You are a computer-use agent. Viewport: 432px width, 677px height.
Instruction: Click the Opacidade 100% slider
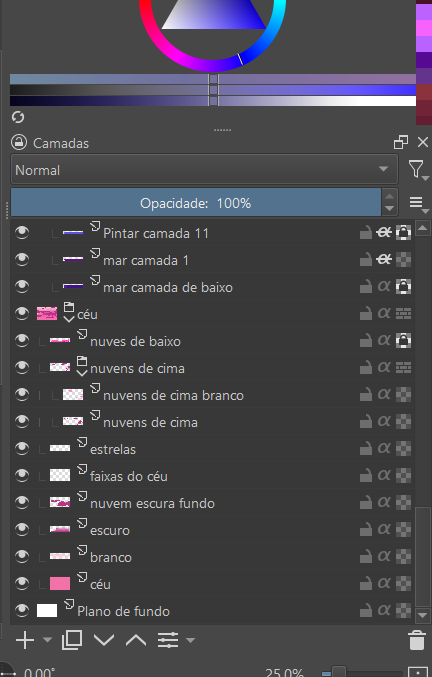pyautogui.click(x=196, y=202)
